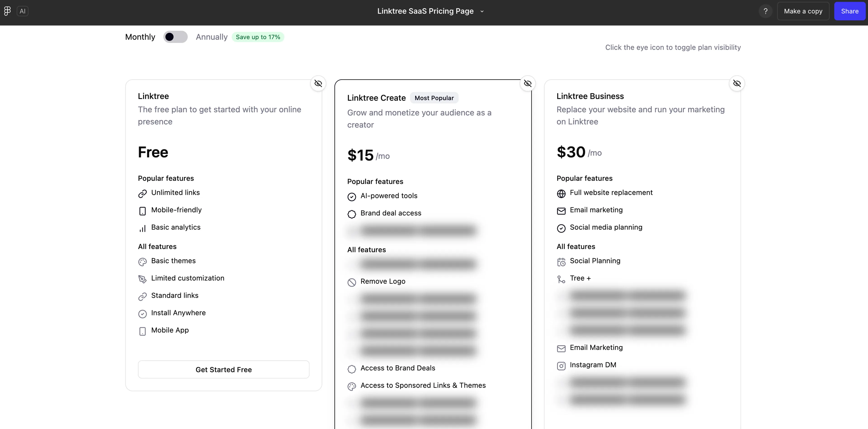Hide the Linktree free plan card
This screenshot has width=868, height=429.
[318, 83]
